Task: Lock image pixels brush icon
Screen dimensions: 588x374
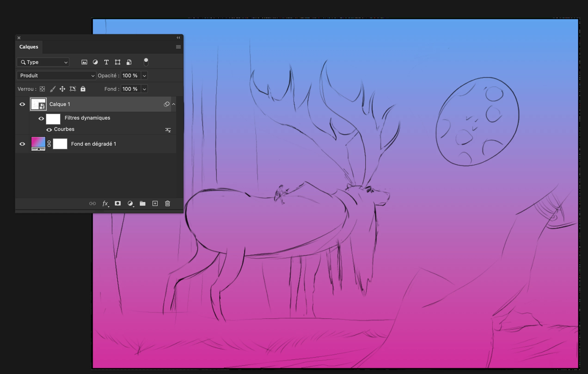Action: [x=52, y=89]
